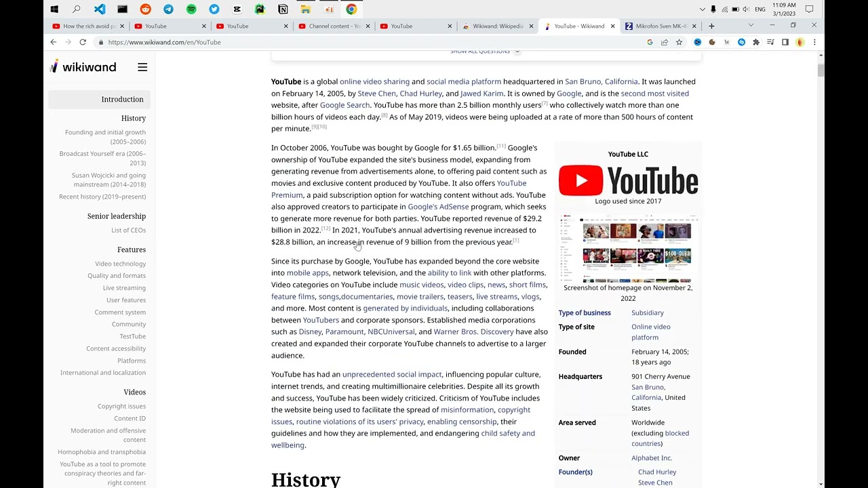The height and width of the screenshot is (488, 868).
Task: Open File Explorer from the taskbar
Action: (306, 9)
